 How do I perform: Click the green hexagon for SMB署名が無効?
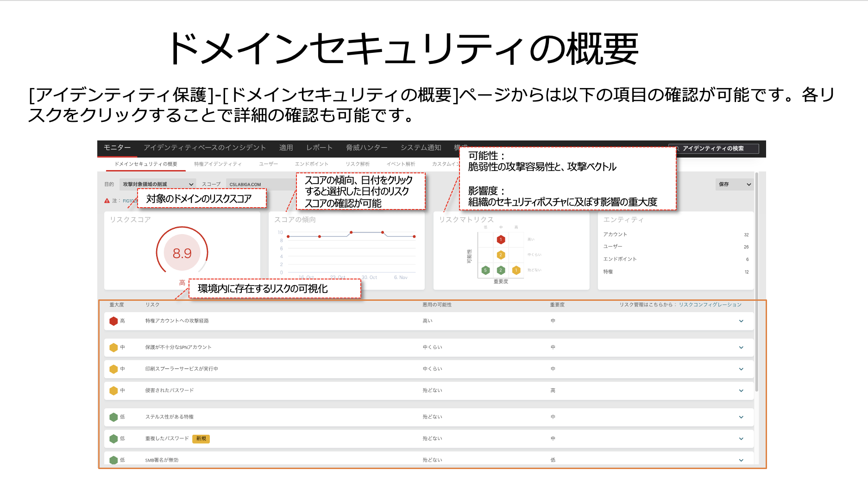pyautogui.click(x=113, y=460)
